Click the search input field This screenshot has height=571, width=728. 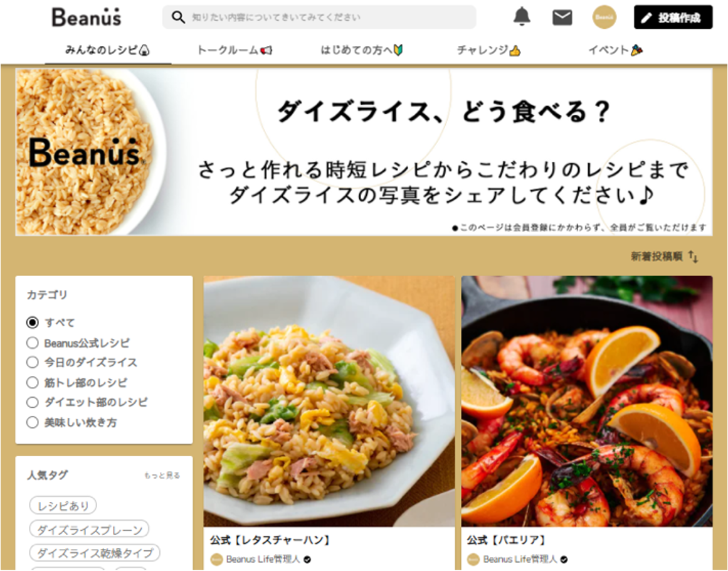tap(319, 17)
